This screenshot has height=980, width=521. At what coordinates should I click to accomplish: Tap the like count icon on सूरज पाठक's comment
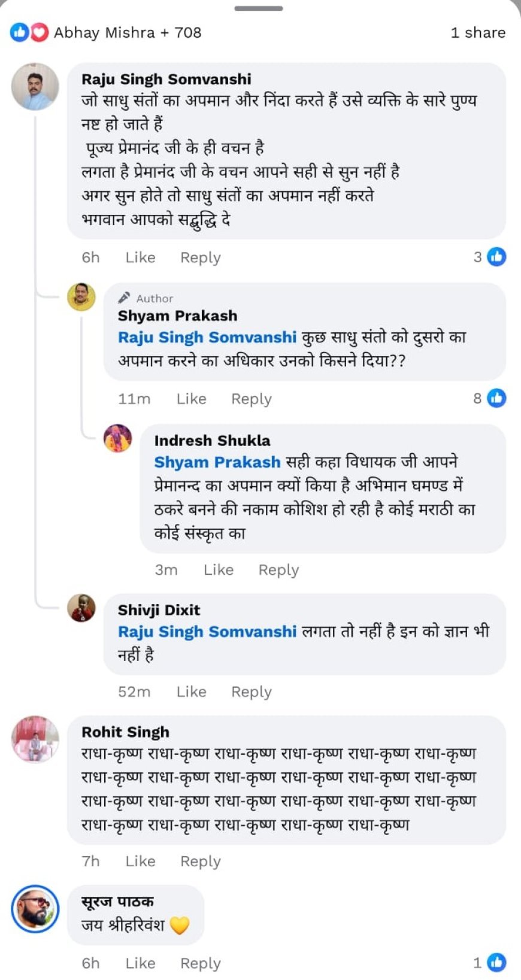[x=496, y=963]
